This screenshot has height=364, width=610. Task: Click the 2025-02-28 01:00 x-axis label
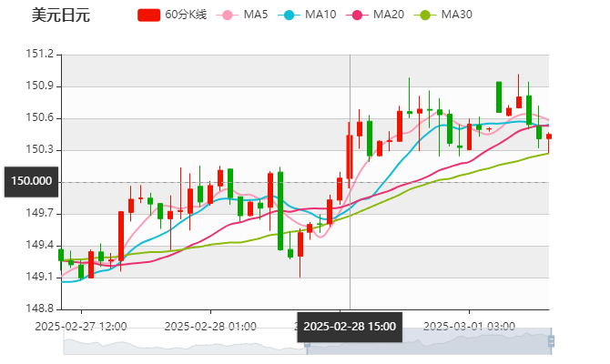(x=210, y=326)
